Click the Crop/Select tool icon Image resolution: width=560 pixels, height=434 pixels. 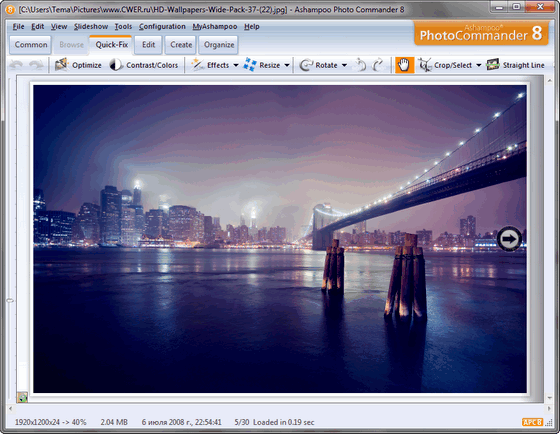[x=425, y=65]
